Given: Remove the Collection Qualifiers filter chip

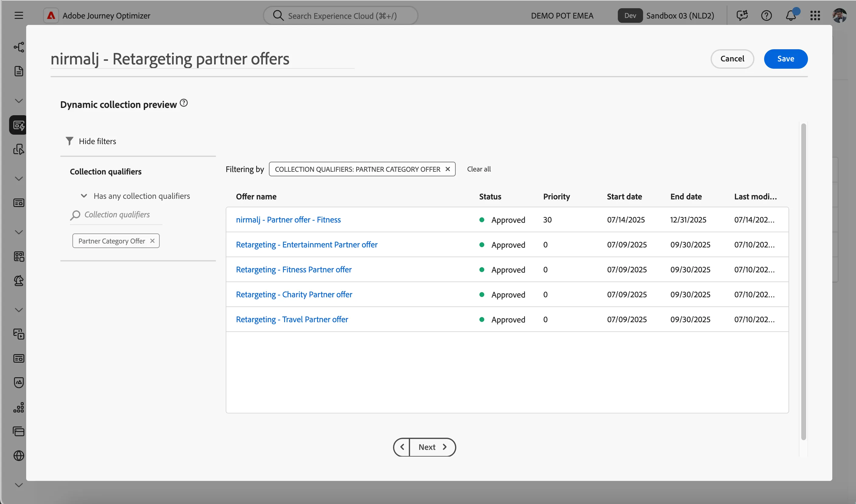Looking at the screenshot, I should pos(447,169).
